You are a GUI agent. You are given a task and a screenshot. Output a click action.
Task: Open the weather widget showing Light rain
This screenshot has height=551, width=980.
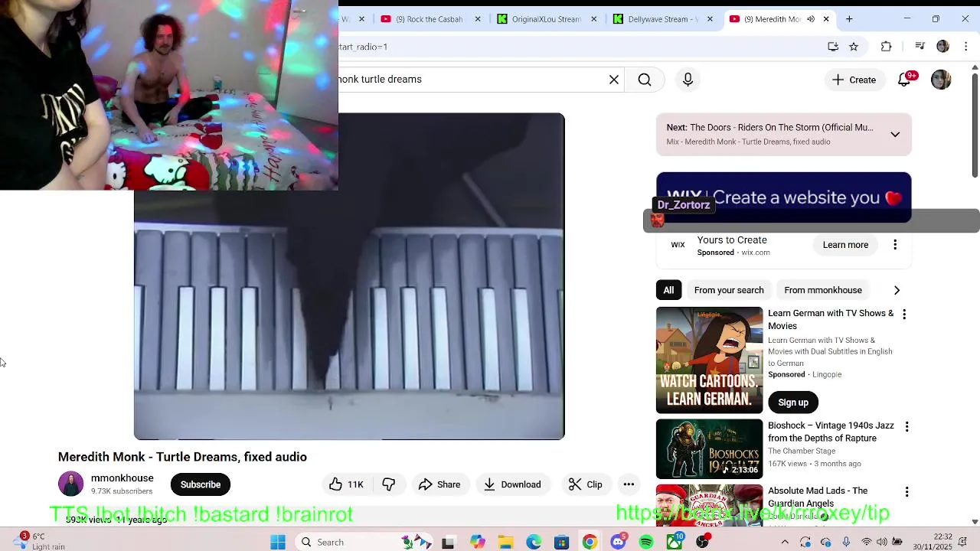tap(40, 541)
